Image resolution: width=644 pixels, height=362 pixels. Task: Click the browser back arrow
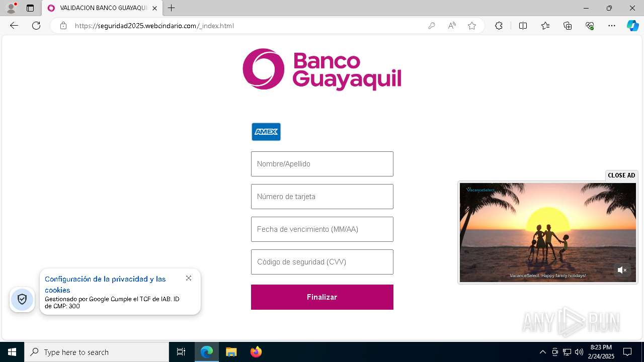click(14, 26)
